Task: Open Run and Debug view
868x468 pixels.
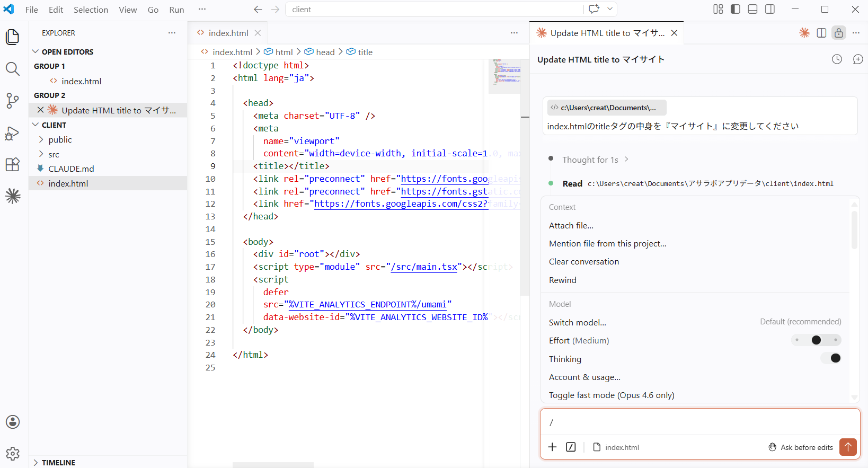Action: (13, 133)
